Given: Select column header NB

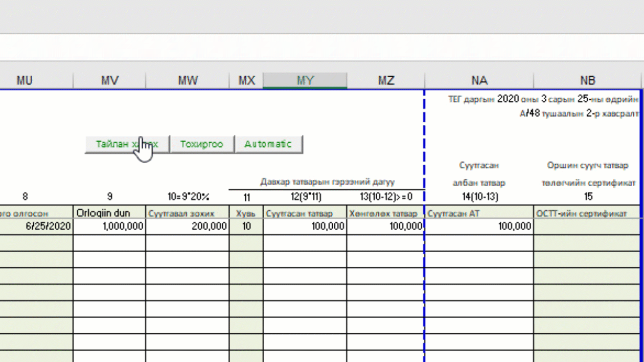Looking at the screenshot, I should pos(587,80).
